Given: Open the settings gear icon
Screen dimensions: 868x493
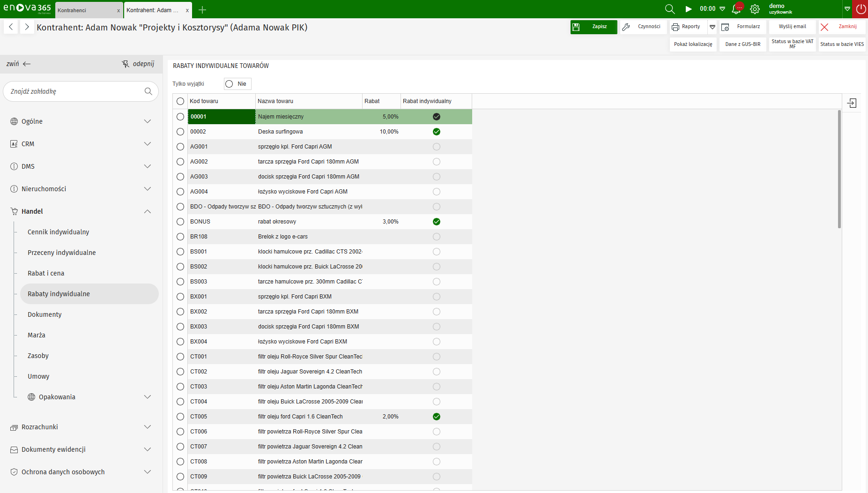Looking at the screenshot, I should coord(755,9).
